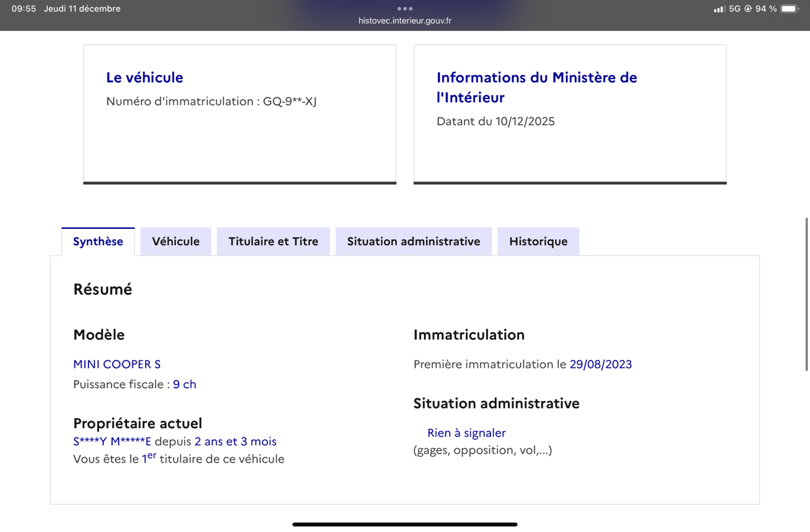The width and height of the screenshot is (810, 532).
Task: Open the Situation administrative tab
Action: (x=414, y=242)
